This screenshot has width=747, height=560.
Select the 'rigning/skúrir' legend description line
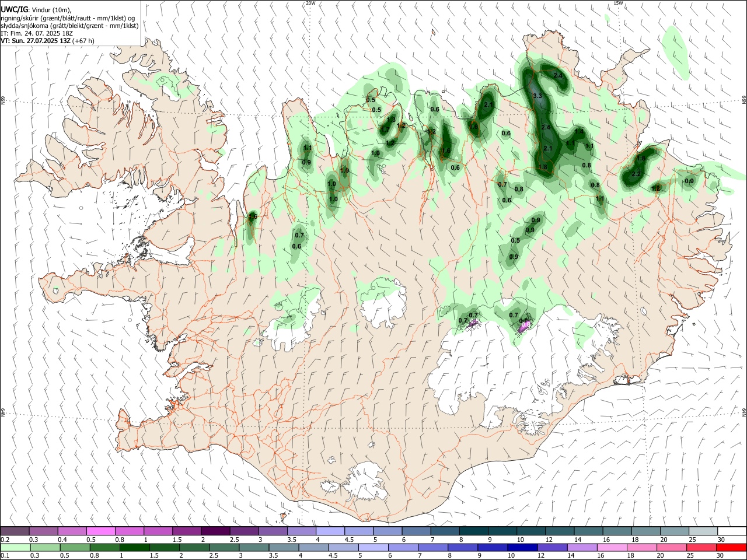coord(68,17)
